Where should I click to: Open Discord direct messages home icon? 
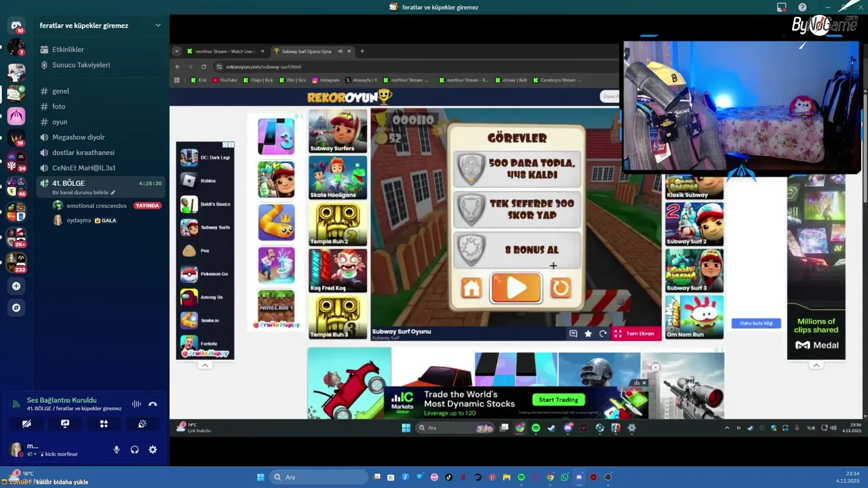pyautogui.click(x=16, y=26)
